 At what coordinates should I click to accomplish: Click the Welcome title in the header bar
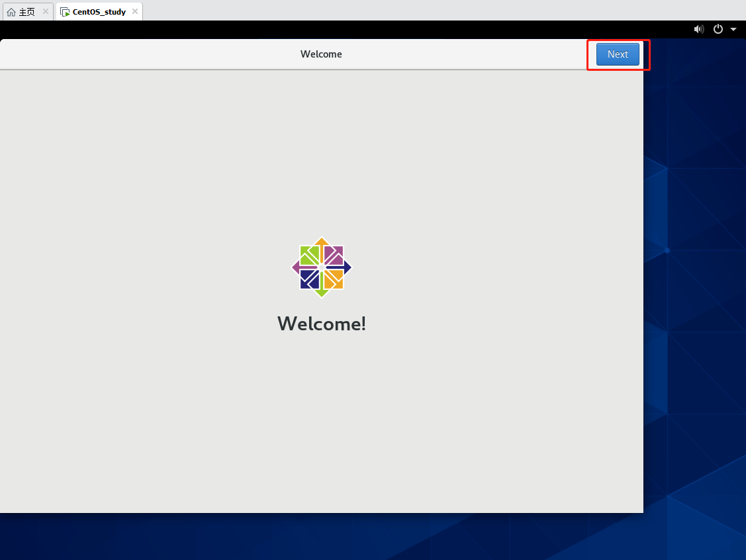[x=321, y=54]
